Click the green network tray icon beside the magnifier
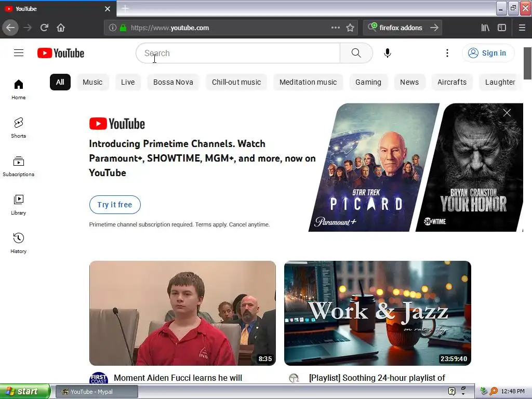532x399 pixels. [x=484, y=391]
